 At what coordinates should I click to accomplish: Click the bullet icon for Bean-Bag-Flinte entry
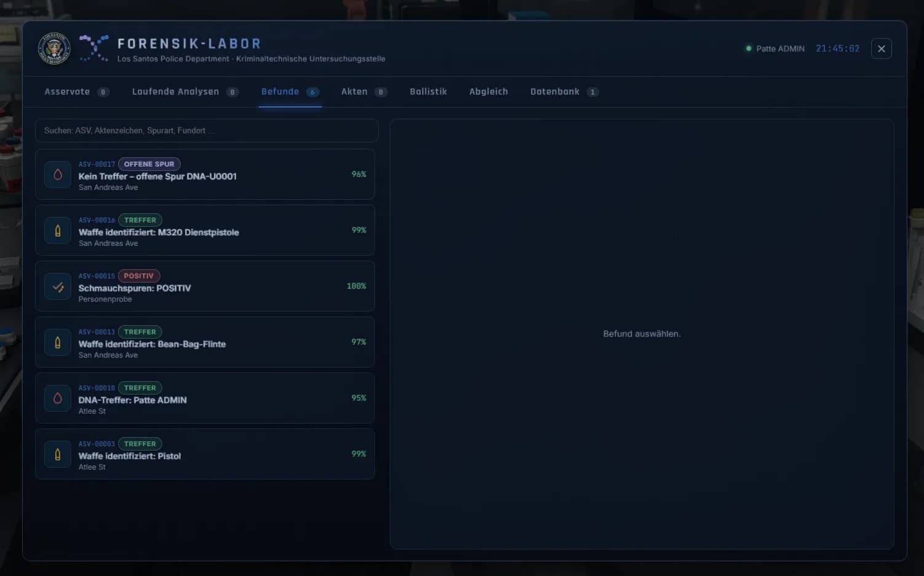58,342
